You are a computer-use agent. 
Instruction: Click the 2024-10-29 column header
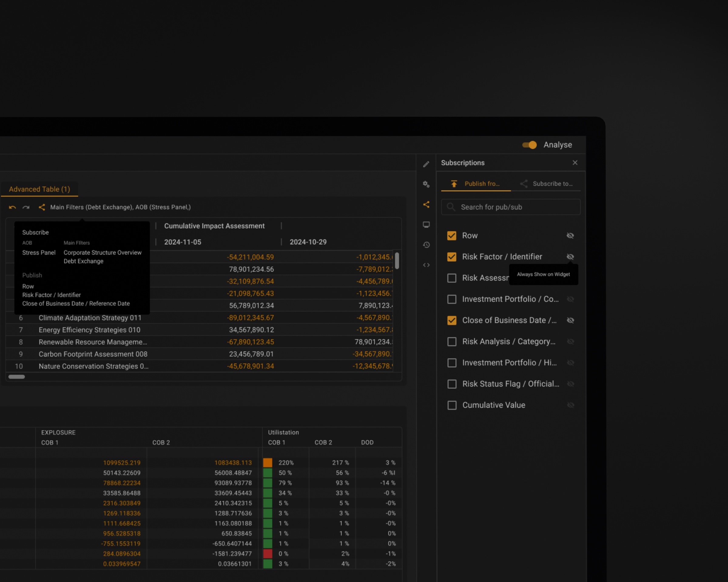click(x=308, y=242)
